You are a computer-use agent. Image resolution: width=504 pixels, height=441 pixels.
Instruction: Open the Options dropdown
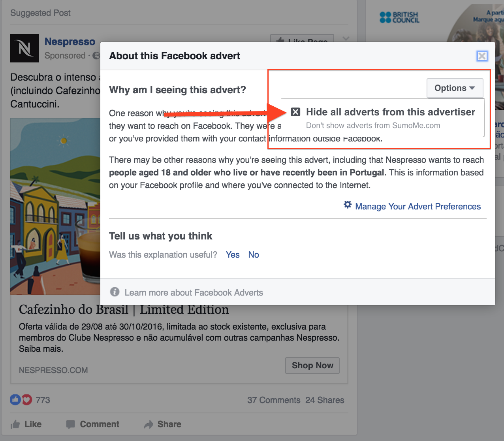click(x=455, y=88)
